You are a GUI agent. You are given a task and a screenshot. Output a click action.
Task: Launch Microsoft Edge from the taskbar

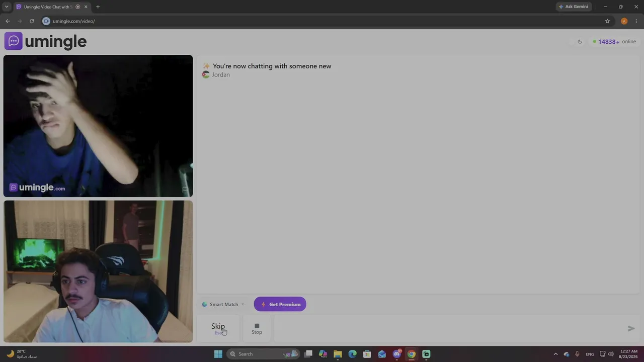click(x=352, y=354)
